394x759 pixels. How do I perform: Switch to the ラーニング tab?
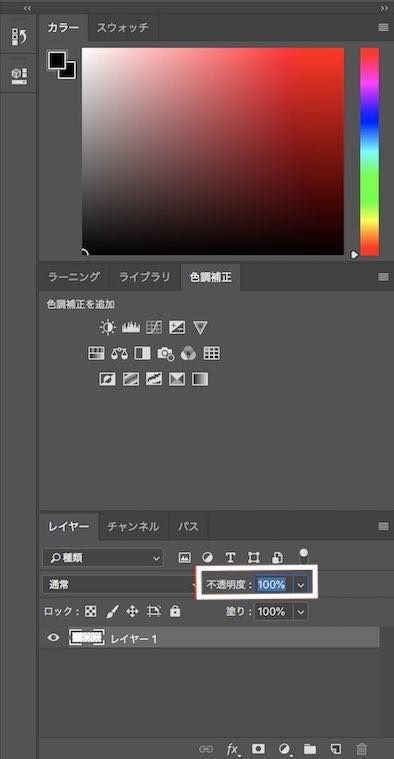74,277
